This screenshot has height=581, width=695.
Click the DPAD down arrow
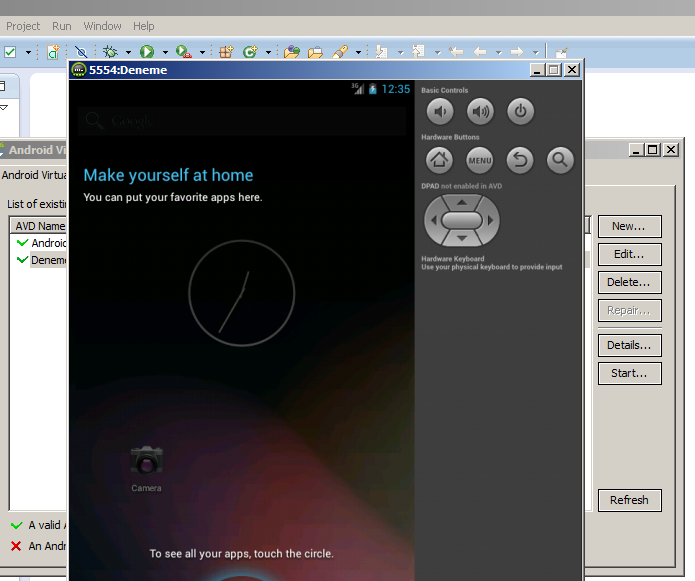point(462,238)
